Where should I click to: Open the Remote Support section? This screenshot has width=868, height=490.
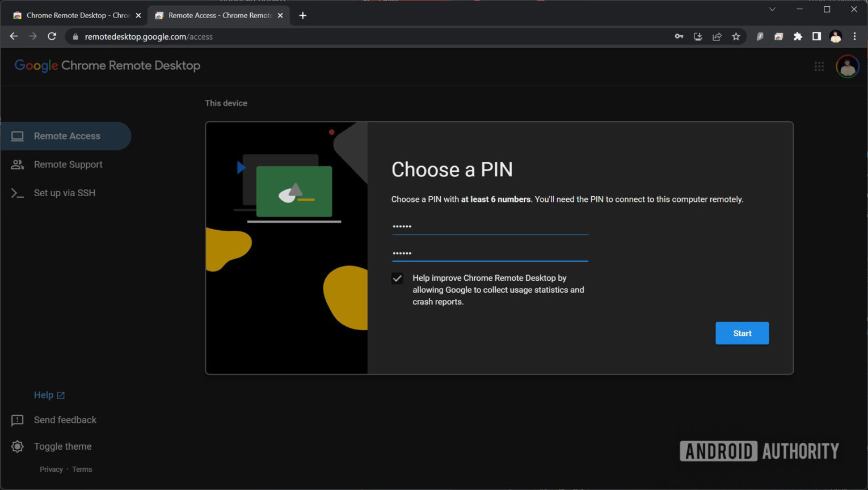[x=68, y=164]
